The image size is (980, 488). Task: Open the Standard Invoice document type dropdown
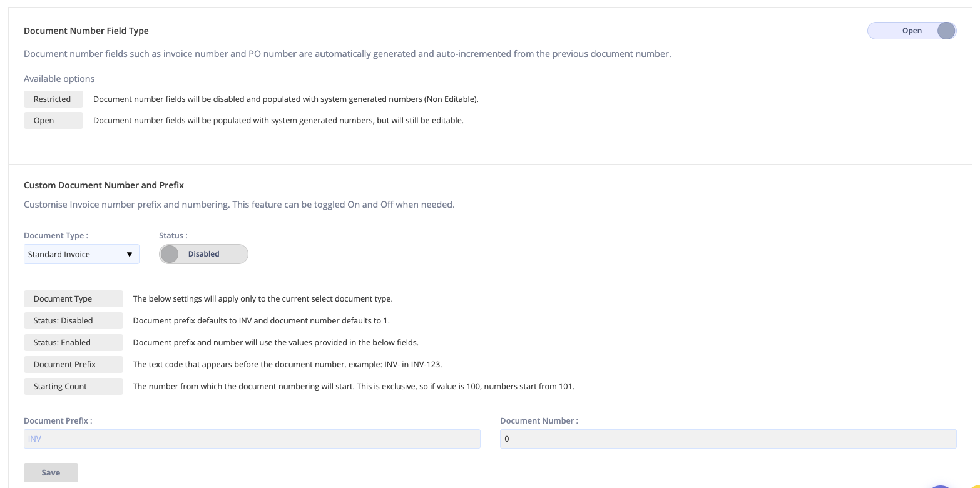[81, 254]
